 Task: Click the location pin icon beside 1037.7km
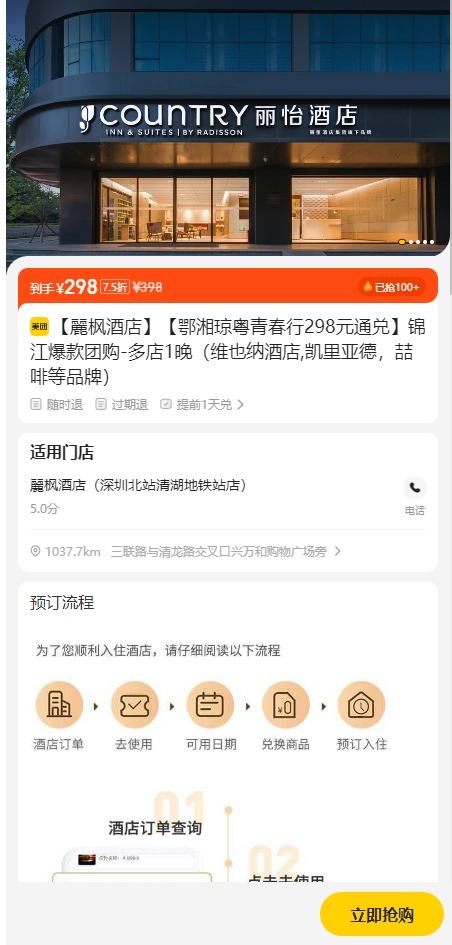(x=36, y=551)
